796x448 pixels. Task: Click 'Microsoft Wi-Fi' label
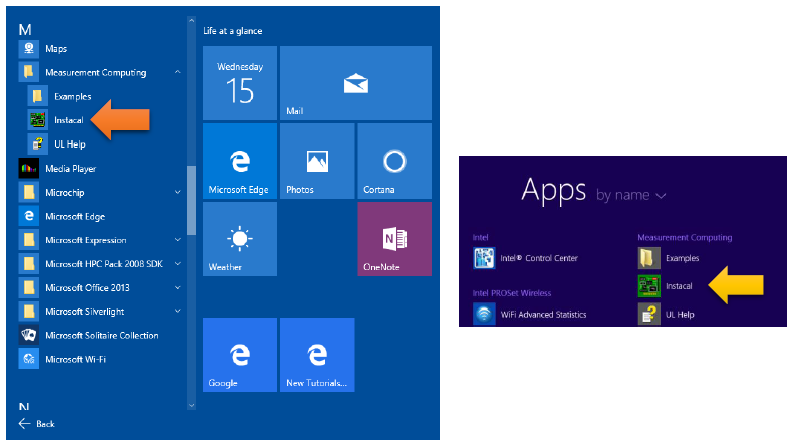[76, 359]
